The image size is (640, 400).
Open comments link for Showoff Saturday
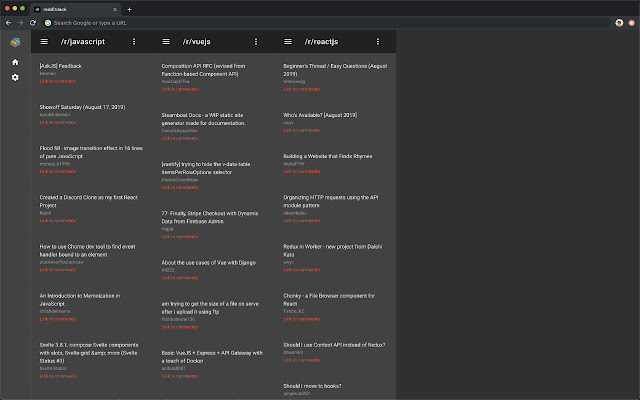click(58, 122)
